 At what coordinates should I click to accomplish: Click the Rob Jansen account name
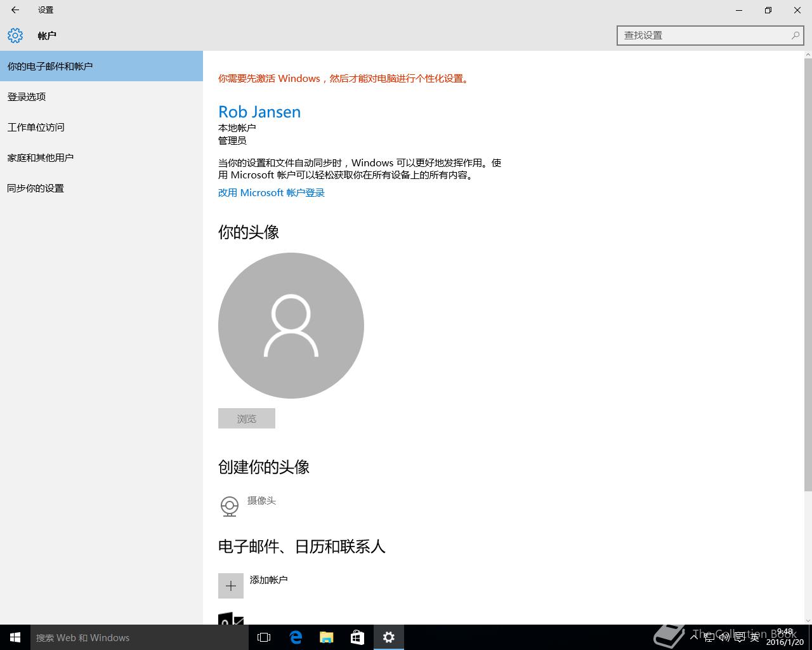click(x=259, y=112)
